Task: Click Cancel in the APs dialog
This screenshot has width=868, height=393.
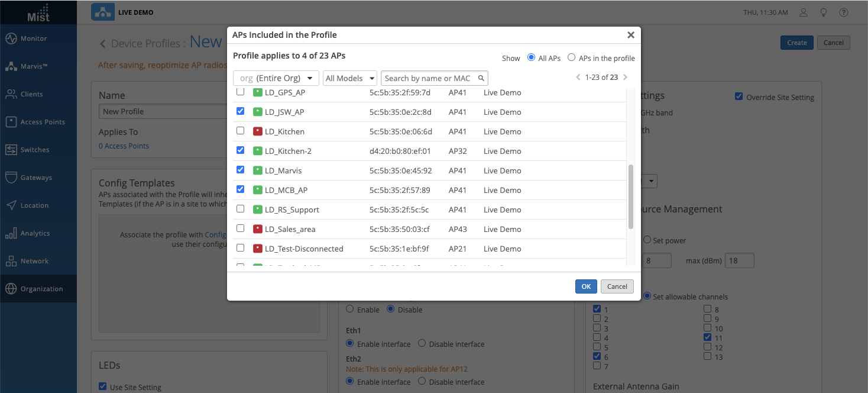Action: tap(617, 286)
